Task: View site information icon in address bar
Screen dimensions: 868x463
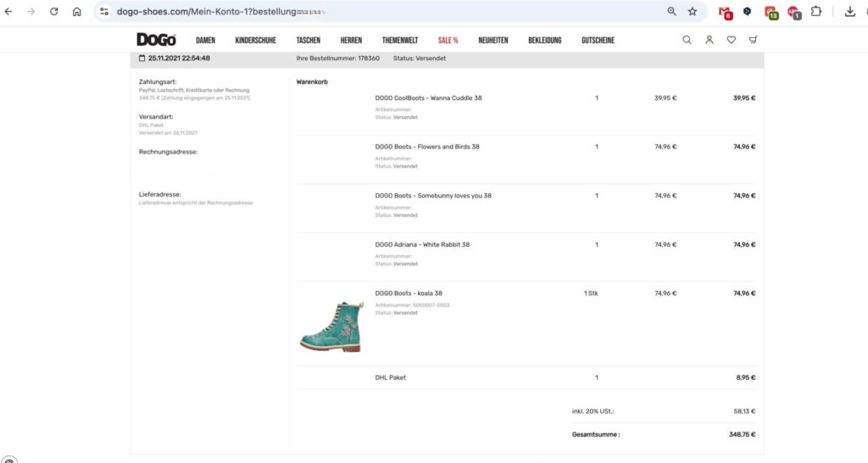Action: 104,12
